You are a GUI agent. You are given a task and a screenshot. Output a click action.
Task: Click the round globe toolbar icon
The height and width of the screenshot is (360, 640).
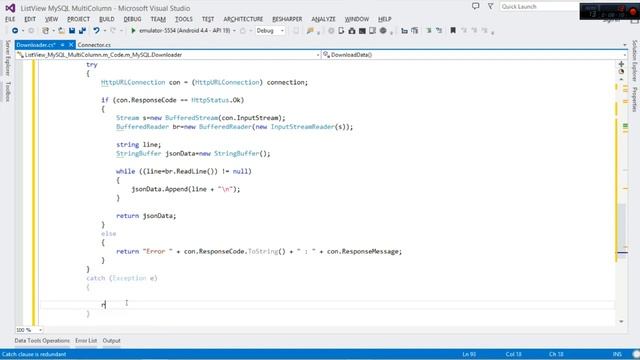[x=383, y=31]
